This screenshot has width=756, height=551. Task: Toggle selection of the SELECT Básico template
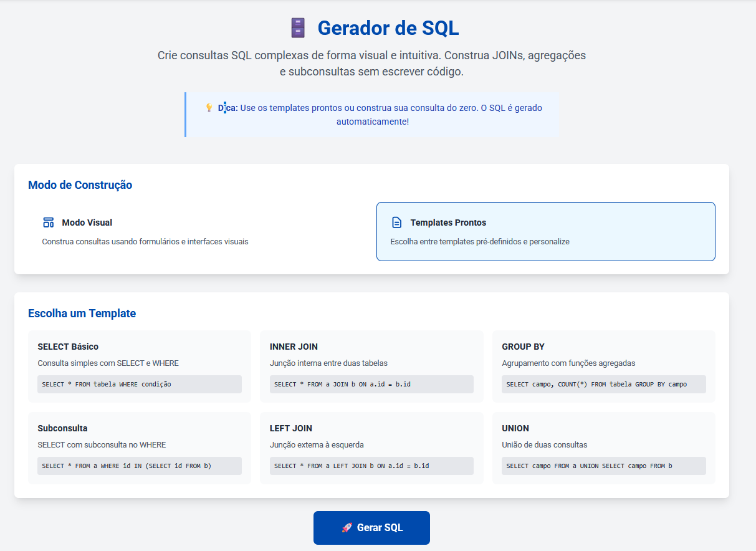(x=139, y=366)
